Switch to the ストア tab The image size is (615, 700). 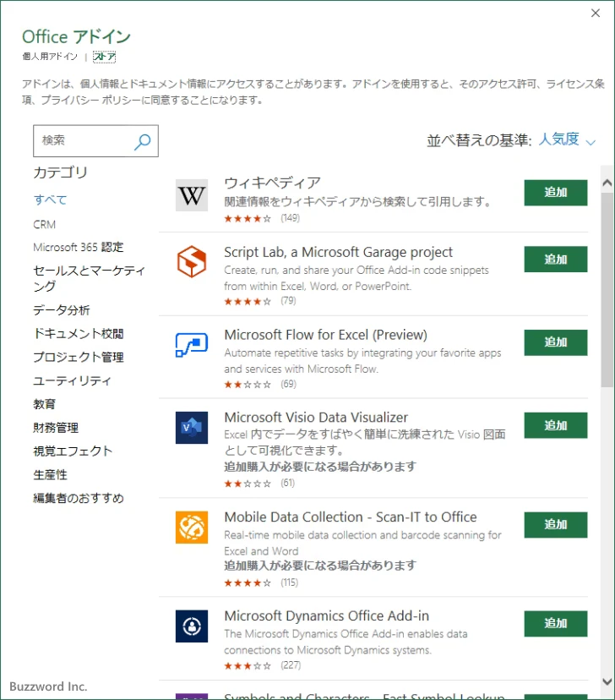coord(105,57)
